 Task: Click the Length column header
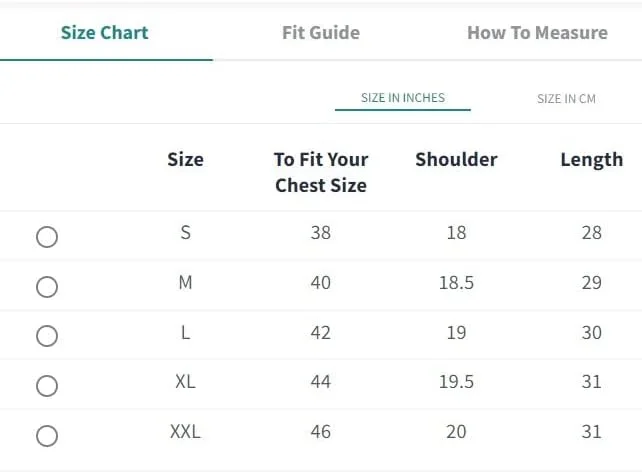pos(591,159)
